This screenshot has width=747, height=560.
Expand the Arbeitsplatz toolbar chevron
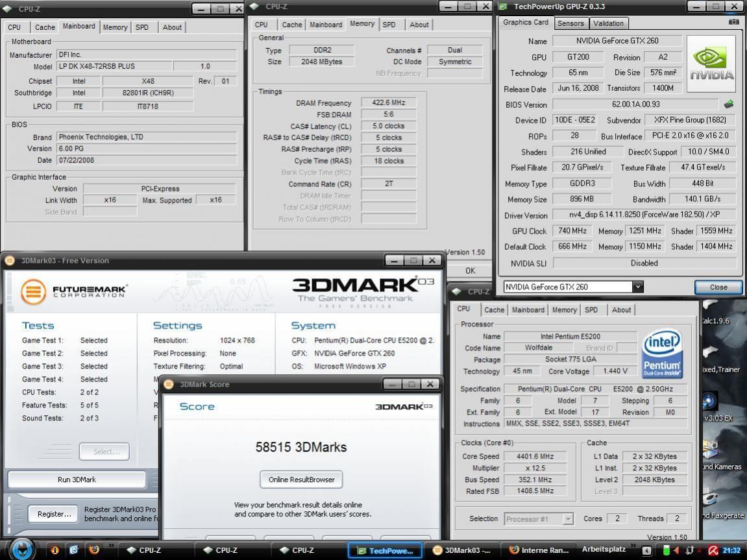click(x=633, y=546)
